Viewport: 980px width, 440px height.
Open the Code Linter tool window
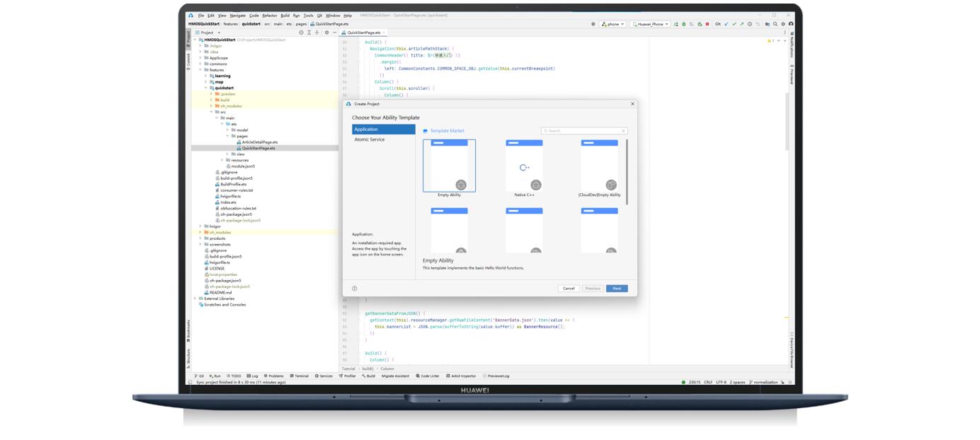[x=428, y=376]
